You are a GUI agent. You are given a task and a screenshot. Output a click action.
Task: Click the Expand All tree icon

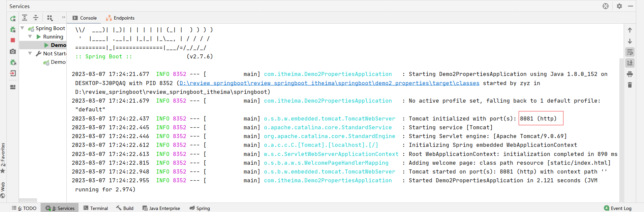(25, 18)
